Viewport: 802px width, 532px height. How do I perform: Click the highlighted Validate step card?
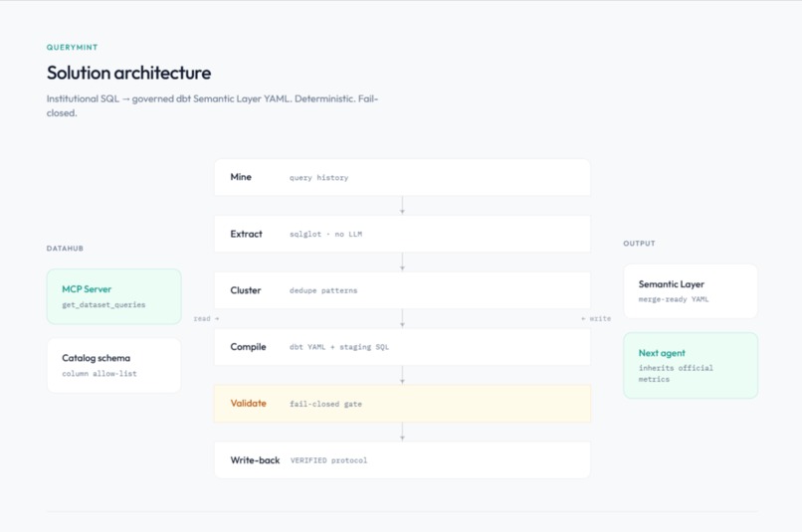(x=402, y=404)
